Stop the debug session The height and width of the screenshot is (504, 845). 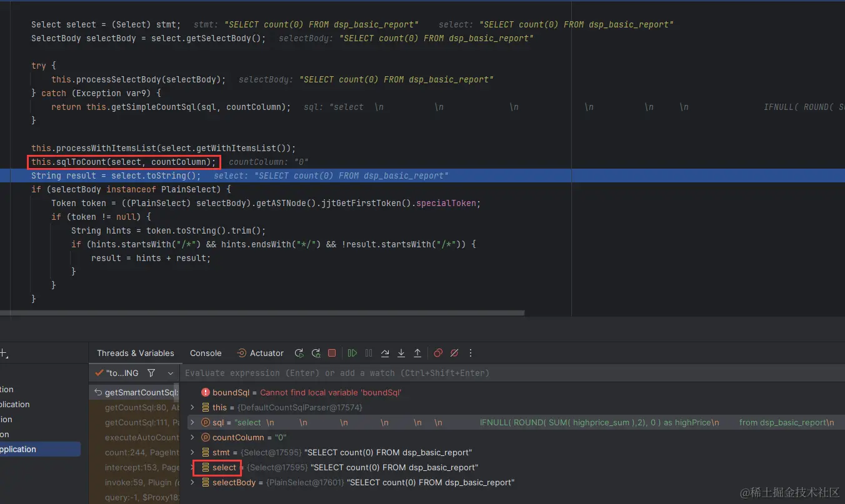point(332,353)
